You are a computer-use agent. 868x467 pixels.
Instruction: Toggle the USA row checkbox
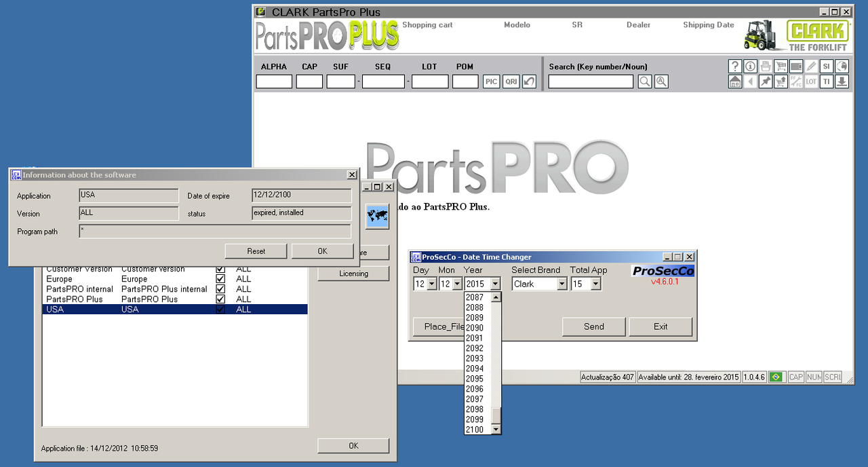tap(220, 310)
